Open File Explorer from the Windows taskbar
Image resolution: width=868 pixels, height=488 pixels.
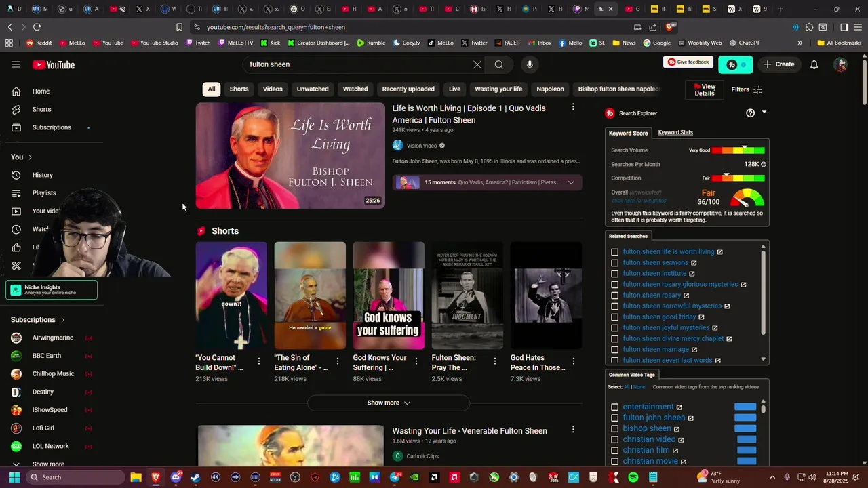pos(136,477)
